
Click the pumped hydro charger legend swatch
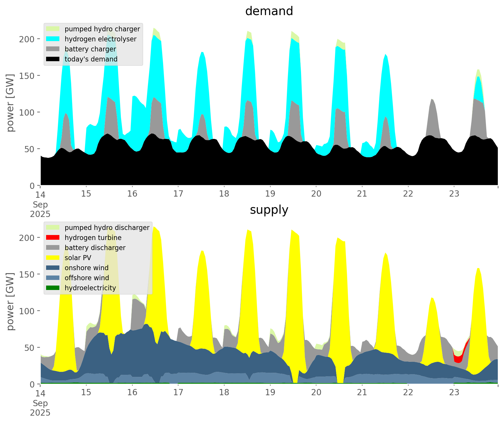tap(53, 29)
